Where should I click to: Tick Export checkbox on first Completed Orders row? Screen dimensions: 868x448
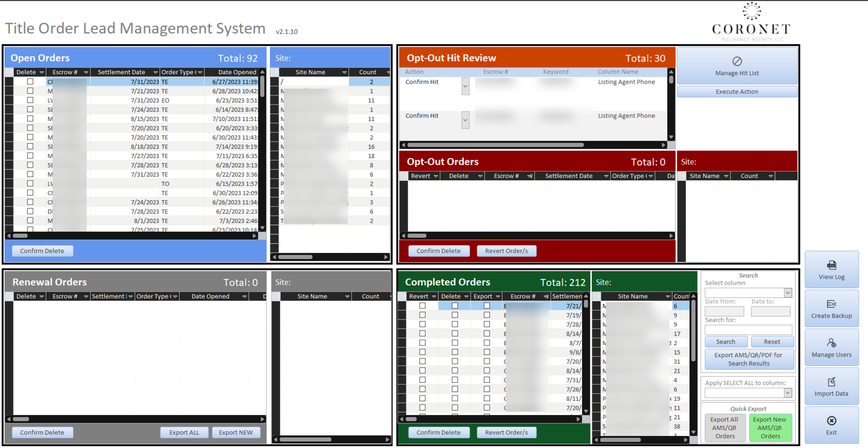487,306
